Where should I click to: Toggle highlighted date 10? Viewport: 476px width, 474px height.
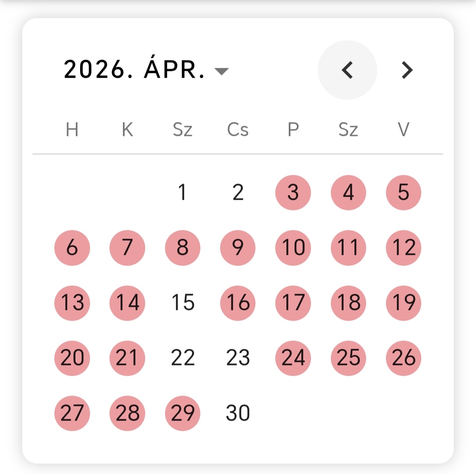293,248
